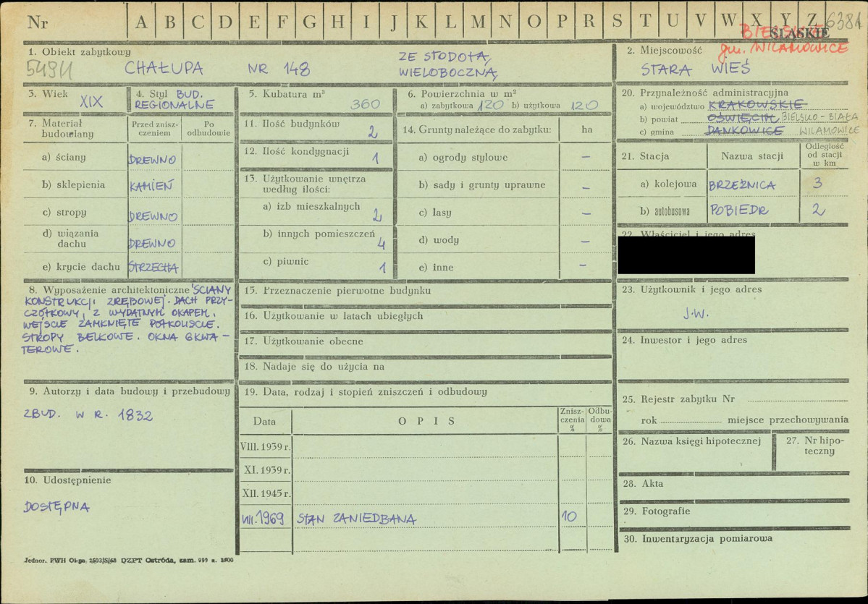
Task: Click the POBIEDR bus station entry
Action: 738,211
